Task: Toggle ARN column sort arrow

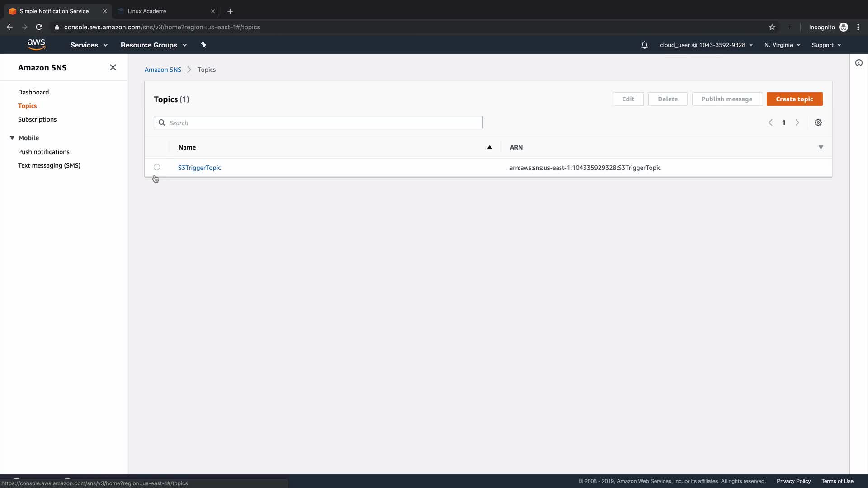Action: tap(821, 147)
